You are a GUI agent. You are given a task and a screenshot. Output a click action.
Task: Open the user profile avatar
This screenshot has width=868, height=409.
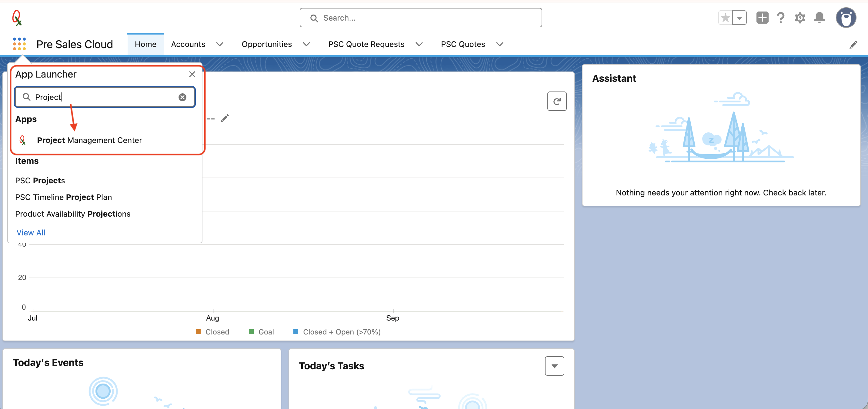coord(846,18)
